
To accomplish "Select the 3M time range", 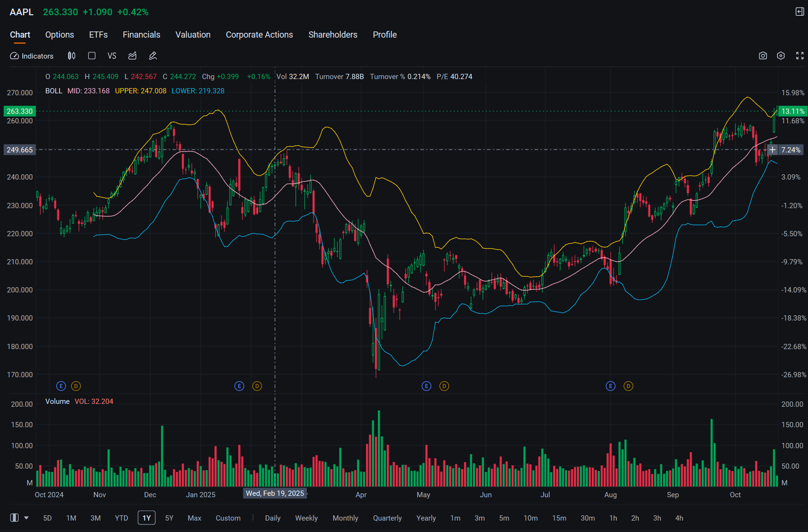I will (96, 518).
